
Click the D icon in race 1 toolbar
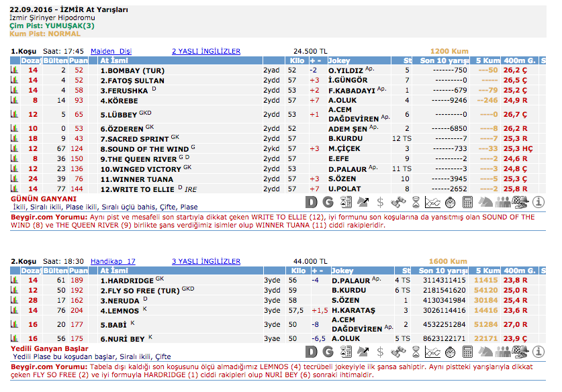311,201
